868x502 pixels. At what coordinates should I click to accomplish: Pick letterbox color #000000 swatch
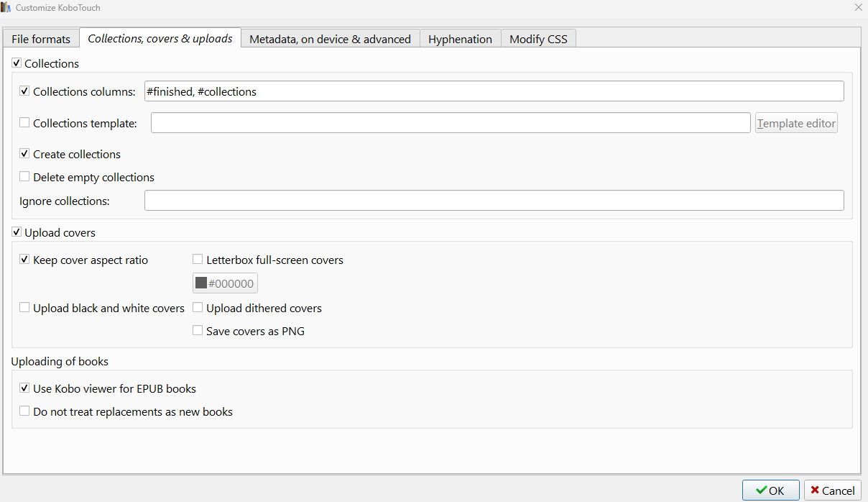tap(225, 283)
